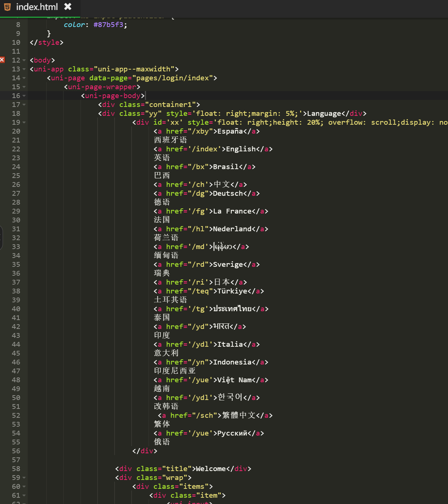Click the HTML5 file icon on the tab

click(x=7, y=7)
